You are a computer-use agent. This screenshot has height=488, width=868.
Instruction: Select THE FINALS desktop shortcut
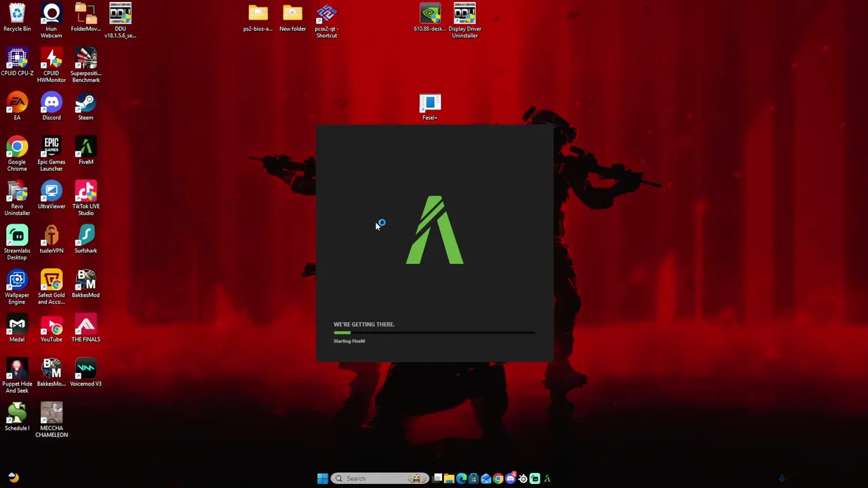click(x=85, y=329)
